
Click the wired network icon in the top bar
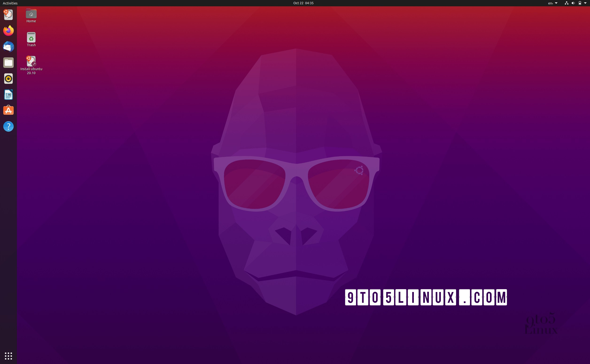click(x=566, y=3)
